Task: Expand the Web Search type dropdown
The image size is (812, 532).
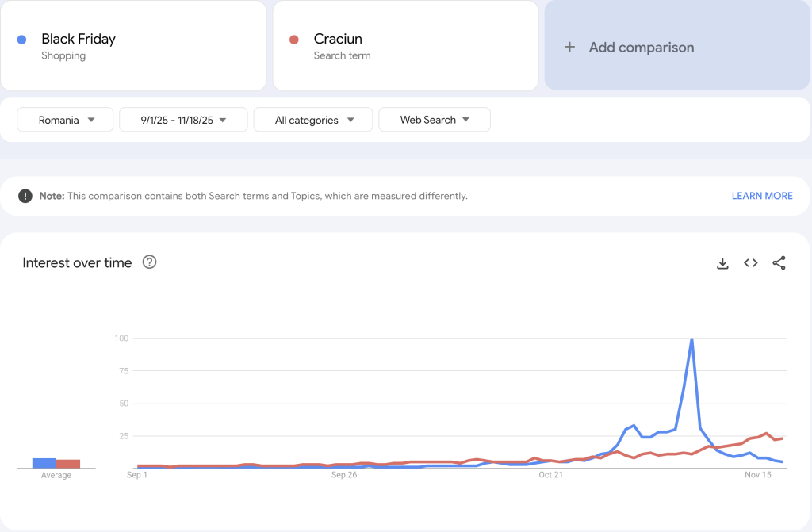Action: point(435,120)
